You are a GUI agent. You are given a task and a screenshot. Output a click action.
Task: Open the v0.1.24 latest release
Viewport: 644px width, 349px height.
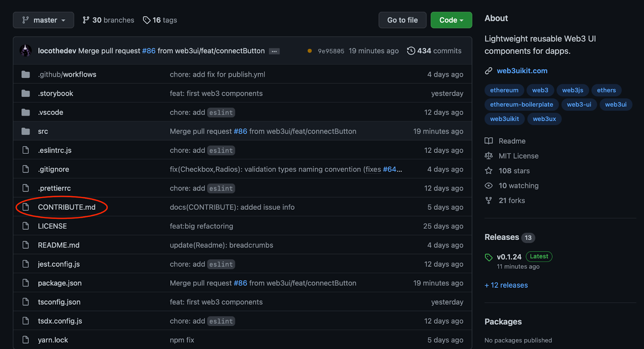pyautogui.click(x=509, y=257)
